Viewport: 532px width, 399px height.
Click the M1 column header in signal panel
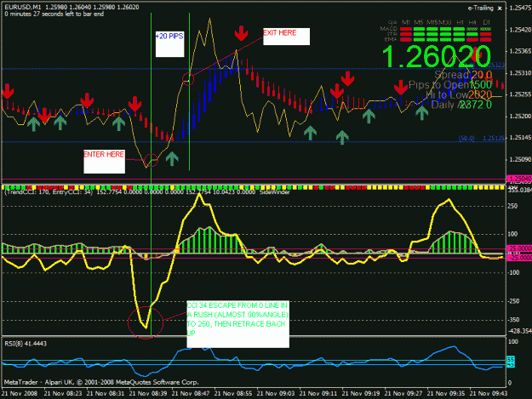click(406, 22)
